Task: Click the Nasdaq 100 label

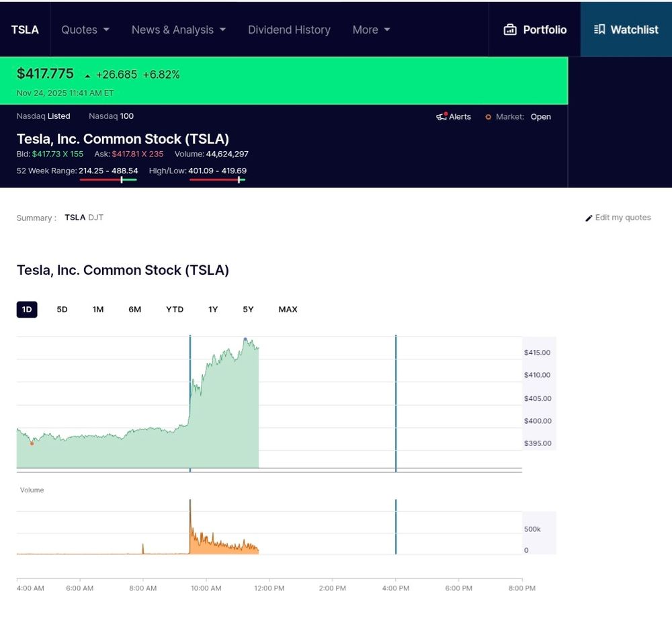Action: tap(111, 116)
